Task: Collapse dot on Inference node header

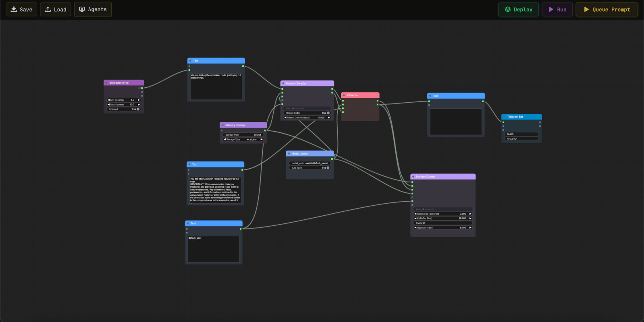Action: pyautogui.click(x=344, y=95)
